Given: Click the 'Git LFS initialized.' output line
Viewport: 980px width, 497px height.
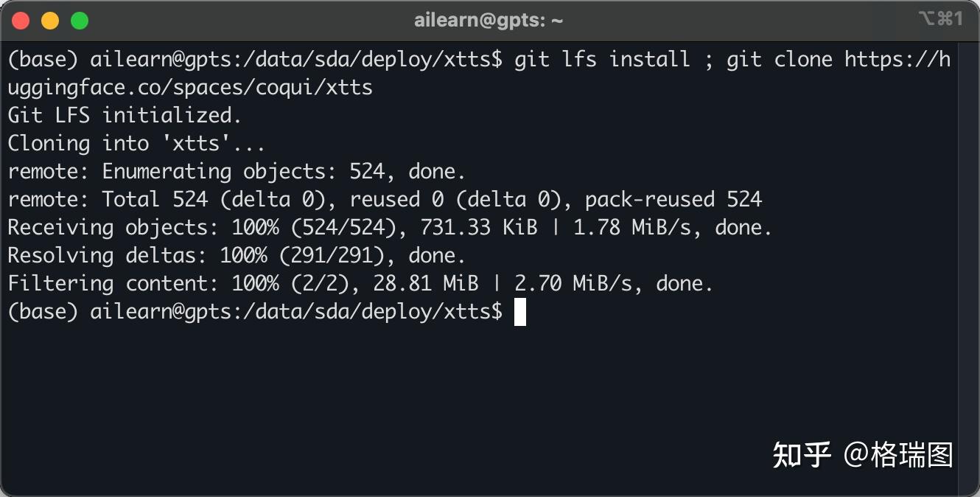Looking at the screenshot, I should [x=125, y=116].
